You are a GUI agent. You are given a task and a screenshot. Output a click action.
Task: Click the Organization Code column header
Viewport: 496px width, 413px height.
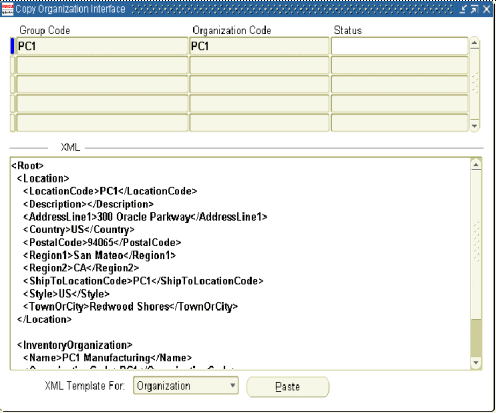[x=232, y=30]
